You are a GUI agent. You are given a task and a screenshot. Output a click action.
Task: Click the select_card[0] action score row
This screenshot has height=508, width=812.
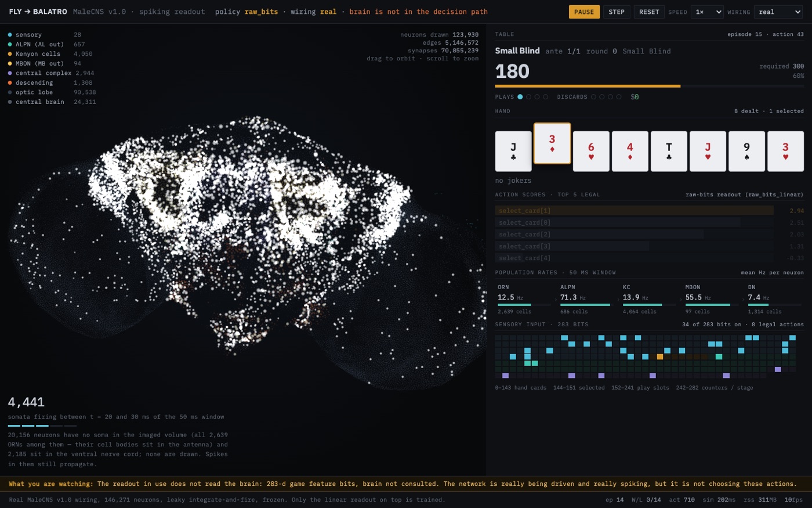pyautogui.click(x=650, y=222)
